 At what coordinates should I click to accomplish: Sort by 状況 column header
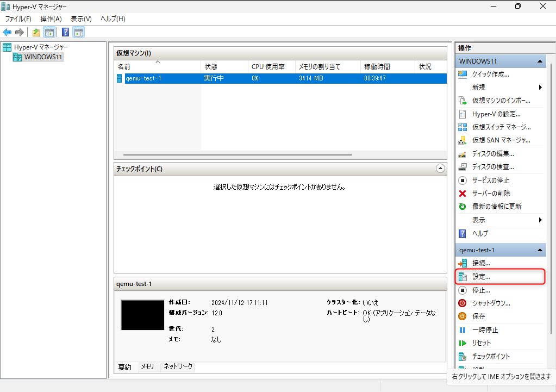coord(431,66)
